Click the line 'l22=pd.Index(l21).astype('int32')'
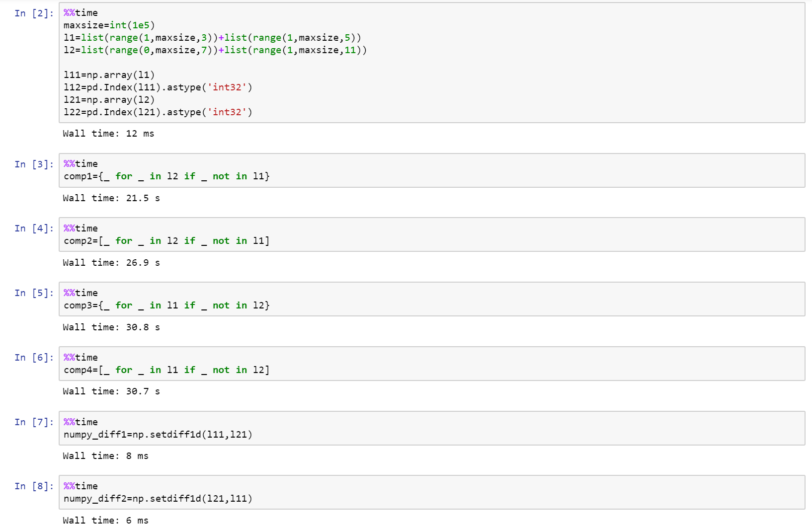Viewport: 812px width, 529px height. point(158,112)
